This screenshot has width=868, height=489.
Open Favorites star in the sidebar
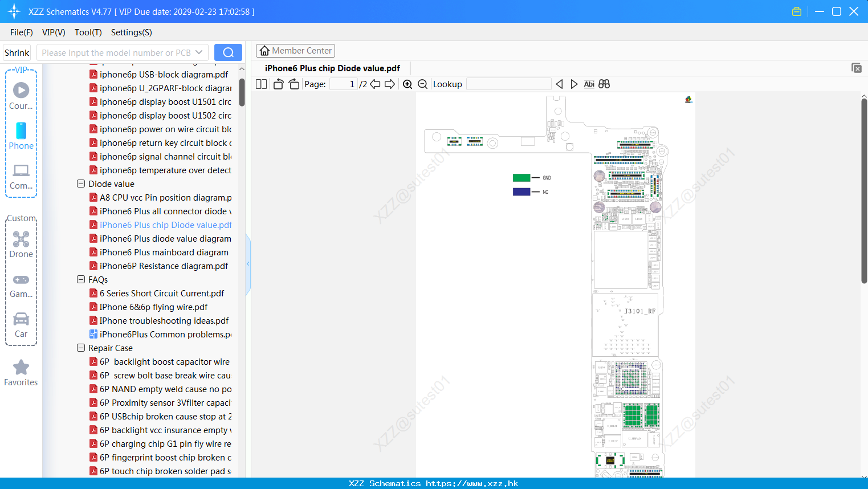click(x=21, y=373)
